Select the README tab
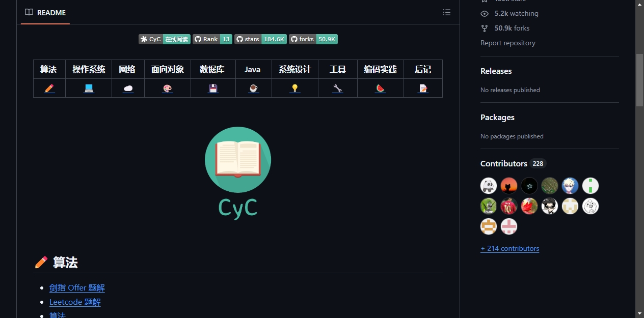This screenshot has width=644, height=318. click(45, 12)
